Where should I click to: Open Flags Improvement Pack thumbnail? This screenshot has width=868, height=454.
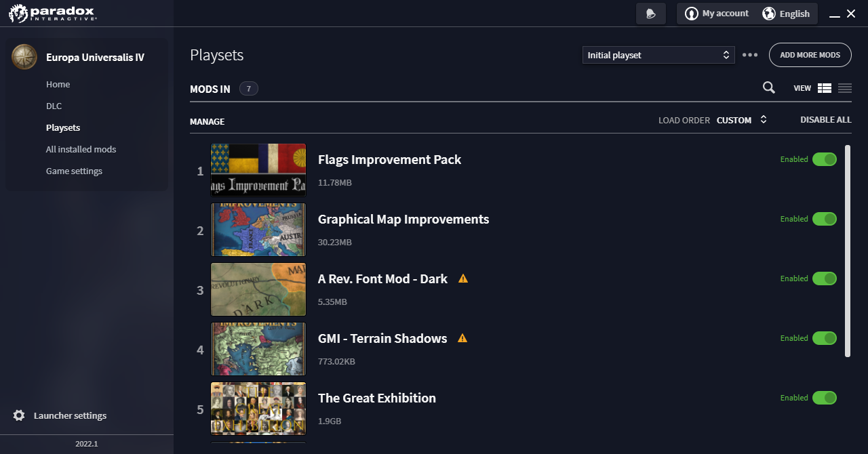(258, 170)
